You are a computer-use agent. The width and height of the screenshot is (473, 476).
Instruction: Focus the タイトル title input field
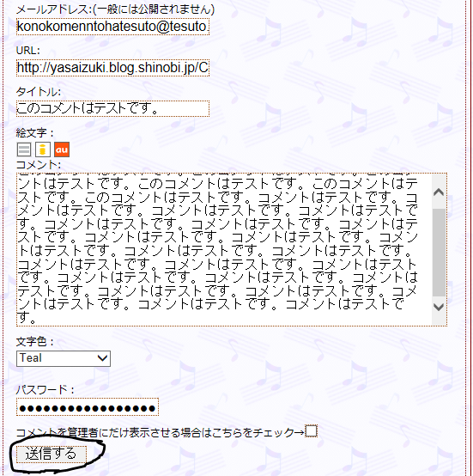click(112, 108)
